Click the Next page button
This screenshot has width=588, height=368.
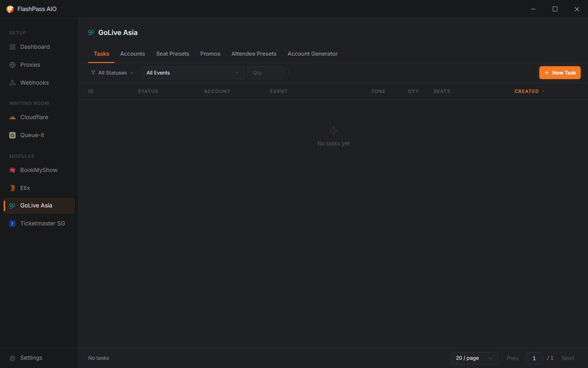(x=568, y=358)
